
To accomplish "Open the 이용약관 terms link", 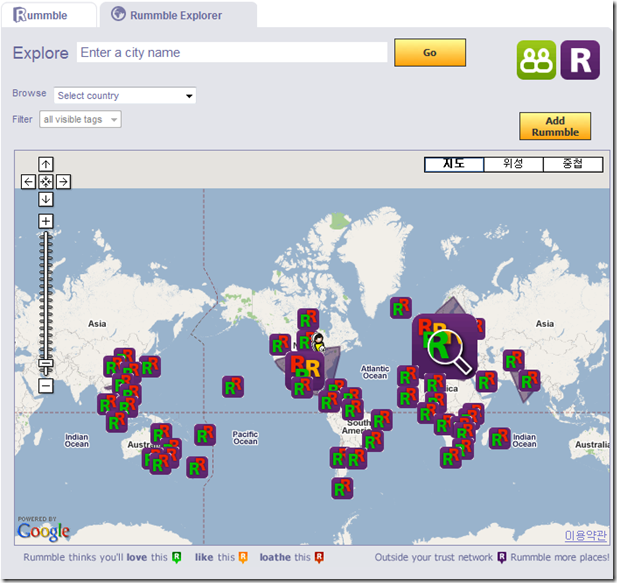I will coord(586,535).
